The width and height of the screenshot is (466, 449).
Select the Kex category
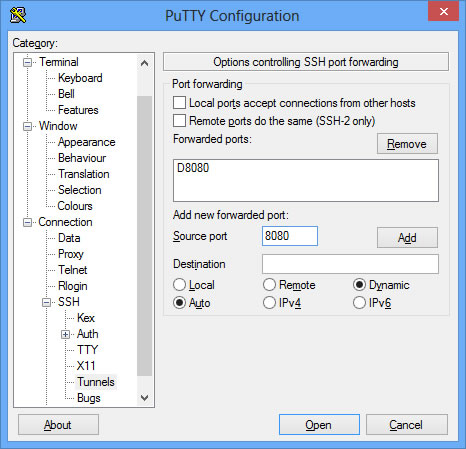click(x=86, y=318)
